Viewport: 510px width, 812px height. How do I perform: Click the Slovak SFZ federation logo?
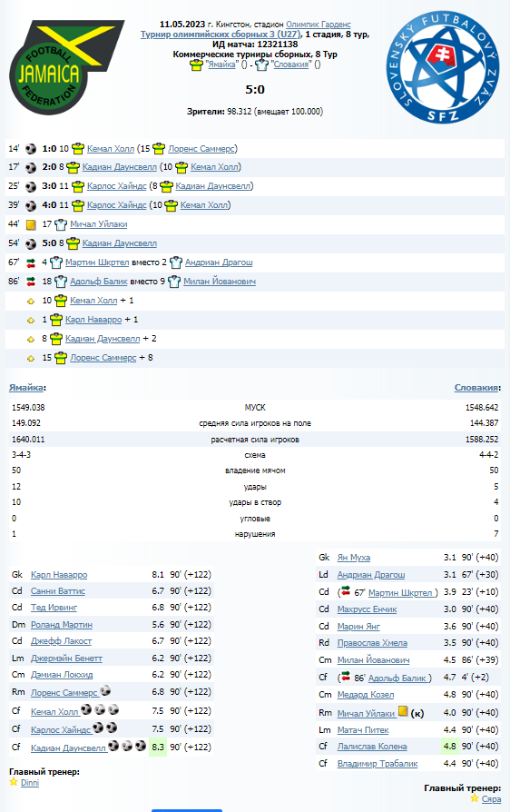[x=443, y=68]
